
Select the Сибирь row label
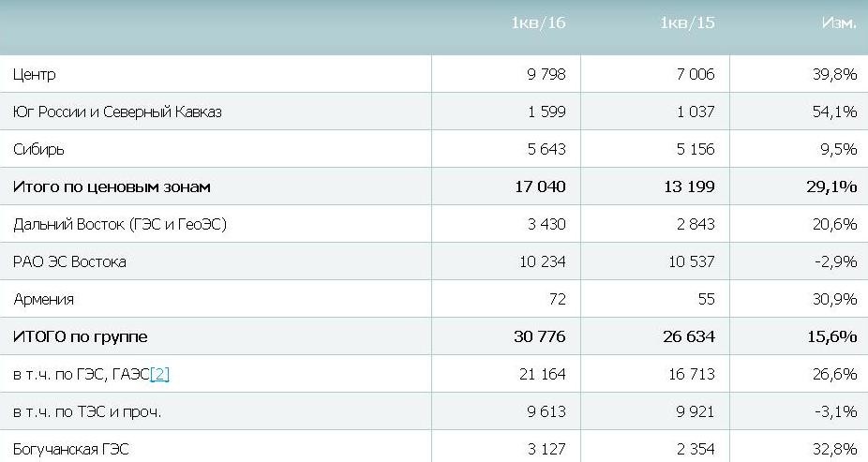pyautogui.click(x=38, y=149)
